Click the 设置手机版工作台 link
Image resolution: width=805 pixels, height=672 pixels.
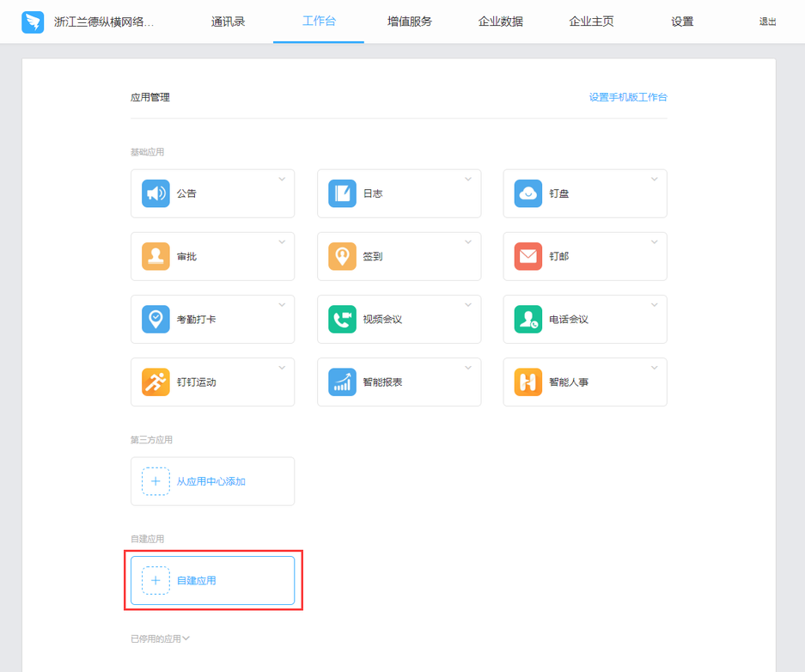coord(627,97)
